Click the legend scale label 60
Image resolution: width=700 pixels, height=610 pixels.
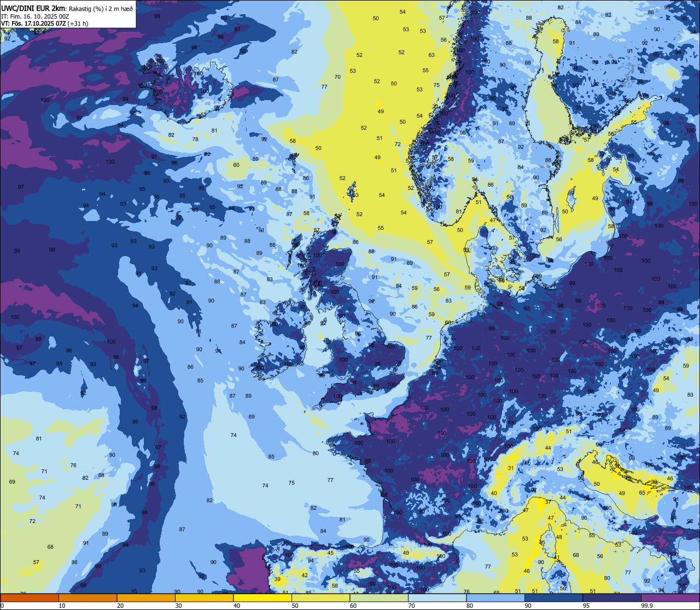(x=353, y=606)
